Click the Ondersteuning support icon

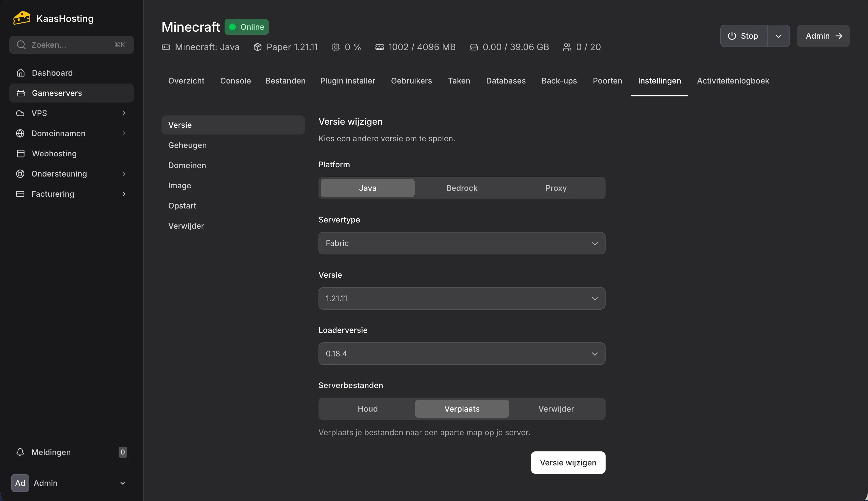point(20,174)
